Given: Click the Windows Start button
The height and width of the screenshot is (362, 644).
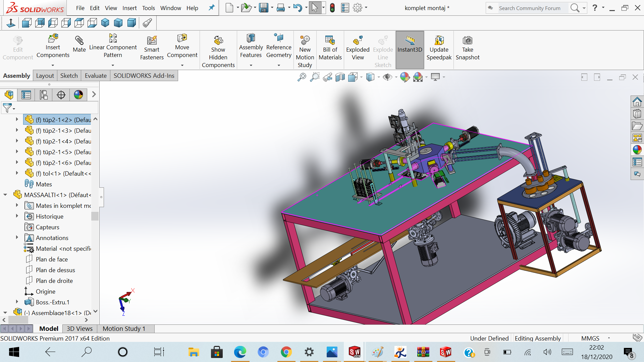Looking at the screenshot, I should (x=14, y=352).
